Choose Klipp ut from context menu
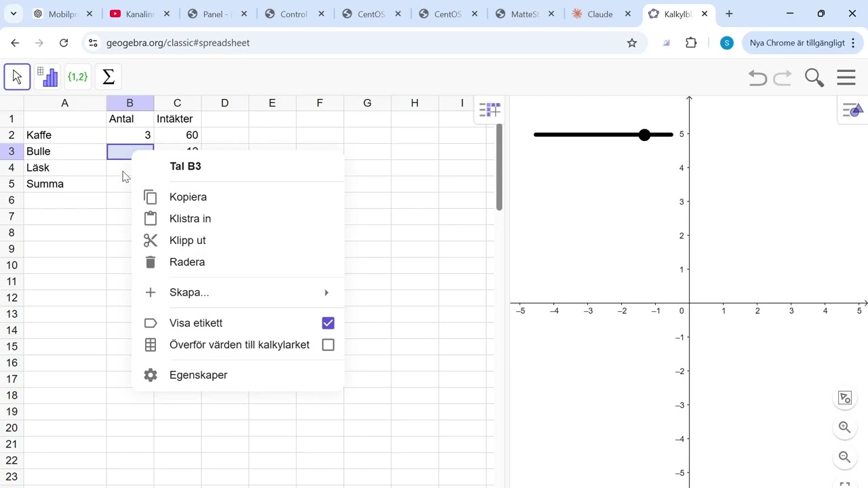Viewport: 868px width, 488px height. click(x=237, y=241)
